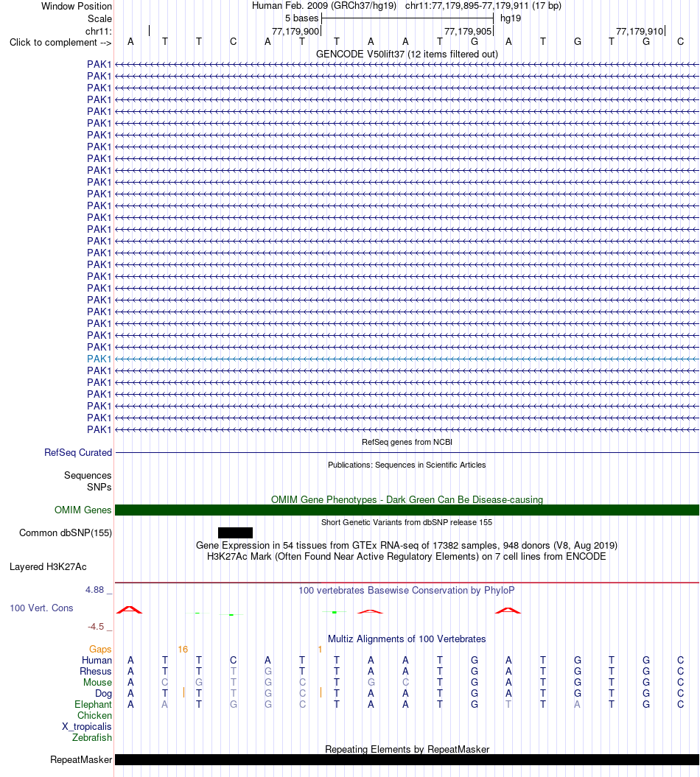Open '100 vertebrates Basewise Conservation by PhyloP' title
Viewport: 700px width, 777px height.
pyautogui.click(x=407, y=590)
